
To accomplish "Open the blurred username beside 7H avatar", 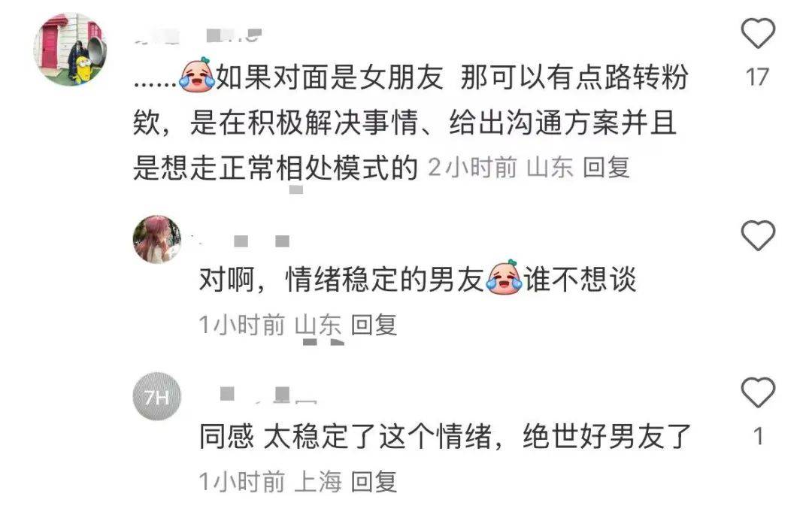I will (267, 395).
